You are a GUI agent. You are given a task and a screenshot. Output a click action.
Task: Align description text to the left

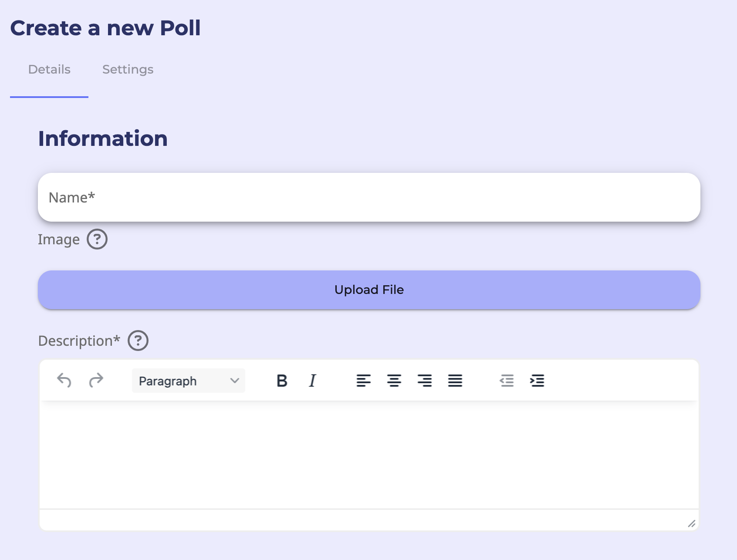(x=364, y=381)
